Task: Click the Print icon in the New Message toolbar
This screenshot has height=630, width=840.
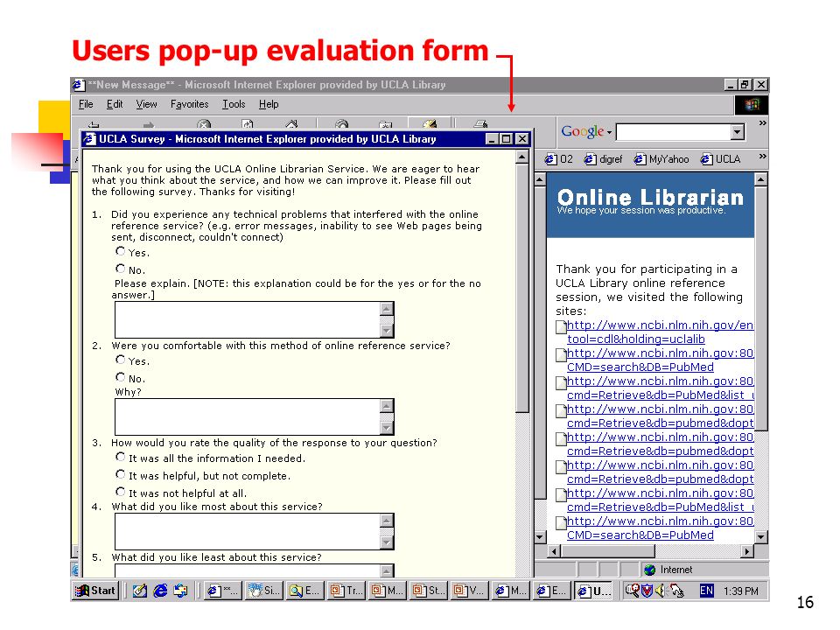Action: pos(480,124)
